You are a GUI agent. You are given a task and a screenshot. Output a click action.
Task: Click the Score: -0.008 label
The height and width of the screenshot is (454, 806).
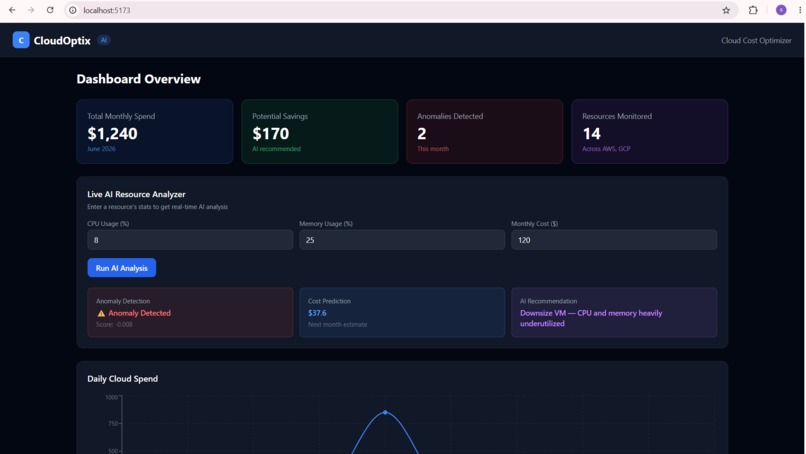(x=114, y=324)
